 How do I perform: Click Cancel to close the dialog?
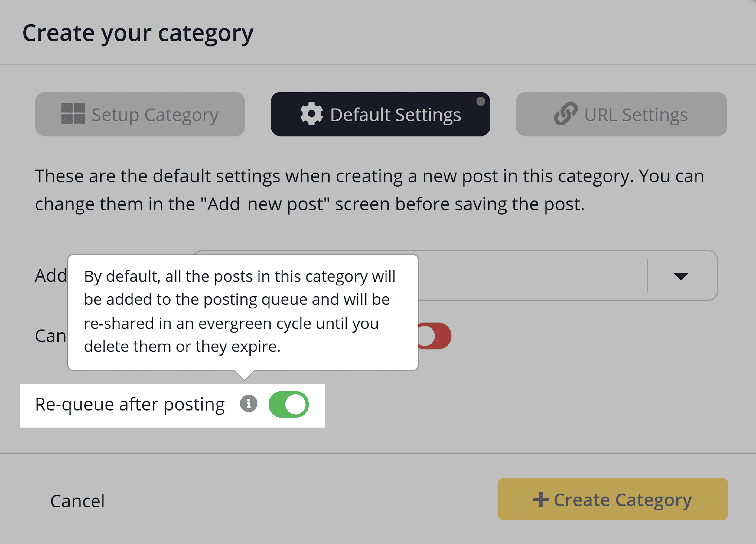(x=77, y=500)
